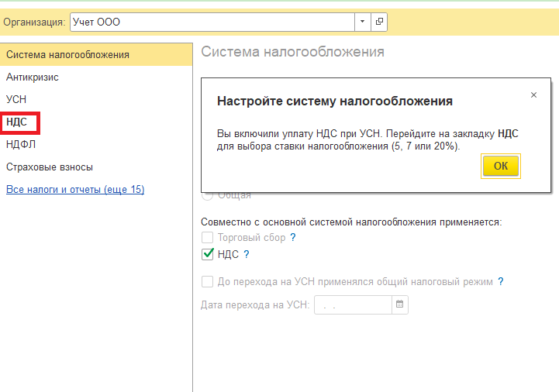Show the help hint next to НДС checkbox
The height and width of the screenshot is (392, 559).
[x=247, y=254]
